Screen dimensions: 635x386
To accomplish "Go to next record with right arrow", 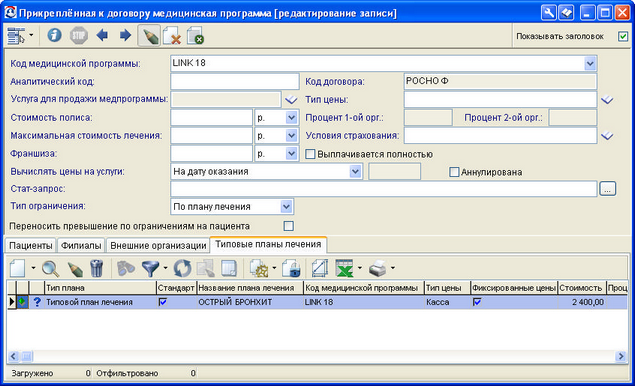I will (125, 35).
